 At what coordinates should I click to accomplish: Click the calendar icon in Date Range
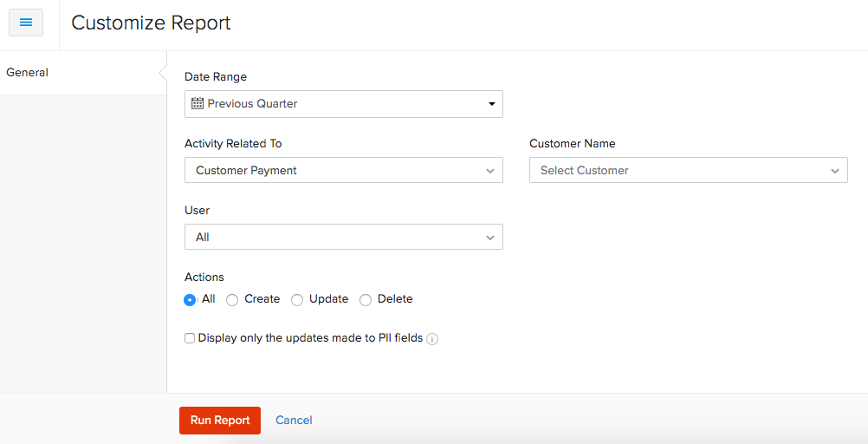(x=198, y=103)
